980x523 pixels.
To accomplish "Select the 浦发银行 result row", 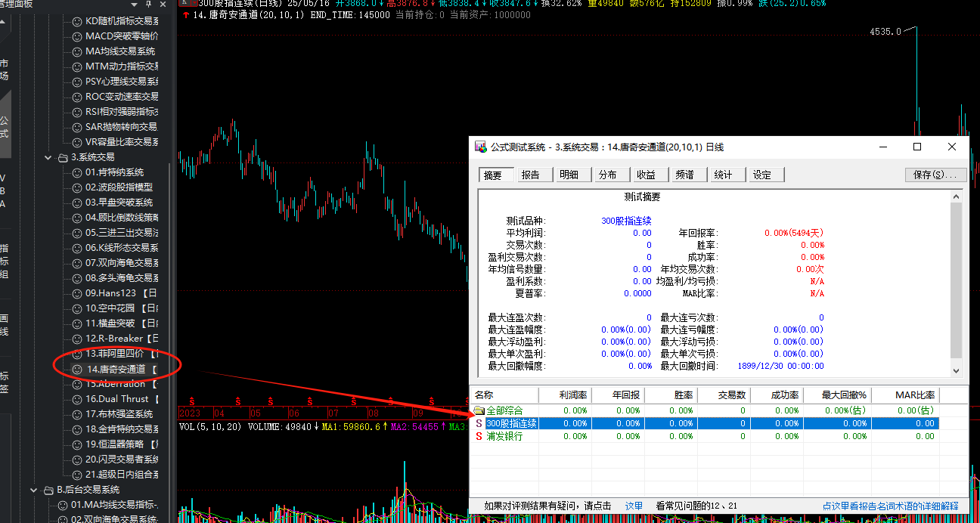I will (704, 436).
